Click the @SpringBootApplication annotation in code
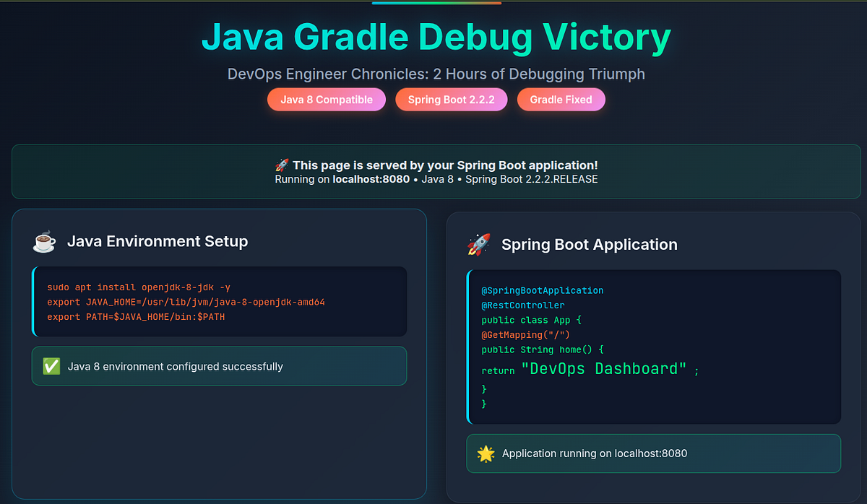 (543, 290)
